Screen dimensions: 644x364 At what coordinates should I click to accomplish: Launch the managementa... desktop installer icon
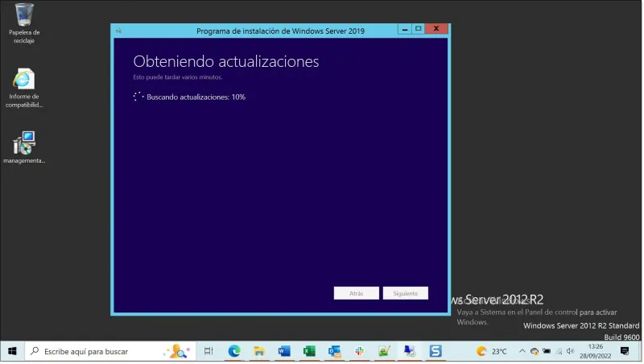coord(24,143)
